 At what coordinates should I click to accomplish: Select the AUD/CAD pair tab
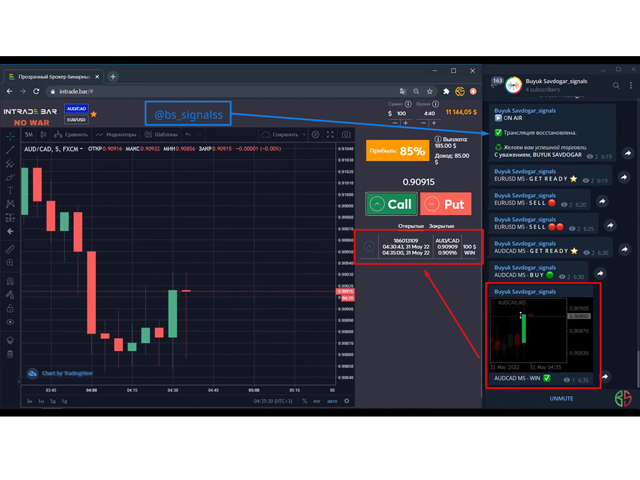tap(76, 109)
